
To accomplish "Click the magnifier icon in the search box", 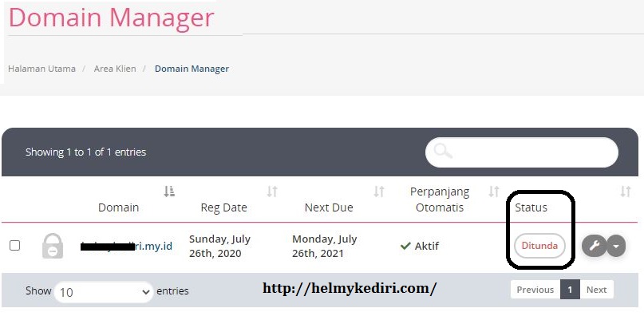I will [443, 151].
